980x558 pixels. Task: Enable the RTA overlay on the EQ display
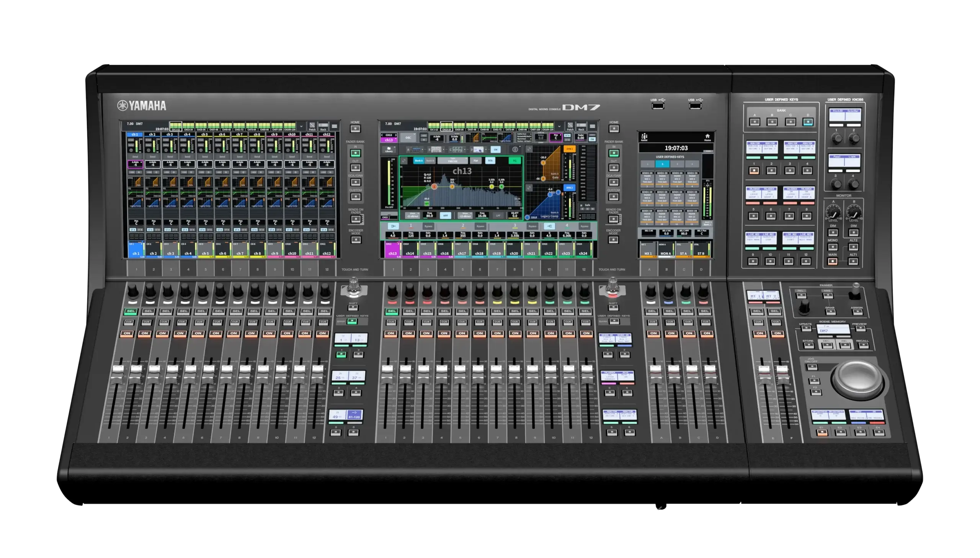(x=490, y=161)
